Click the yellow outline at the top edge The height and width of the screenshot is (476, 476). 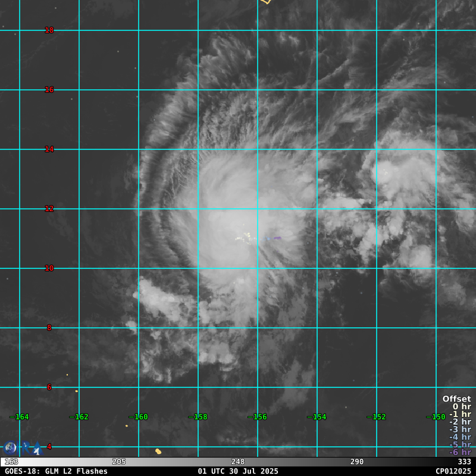pos(265,2)
